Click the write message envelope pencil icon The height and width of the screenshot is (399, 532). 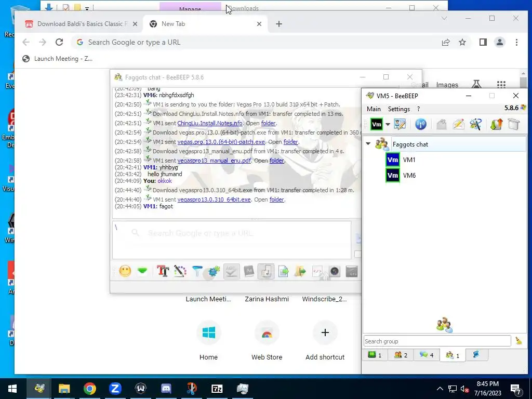point(458,125)
